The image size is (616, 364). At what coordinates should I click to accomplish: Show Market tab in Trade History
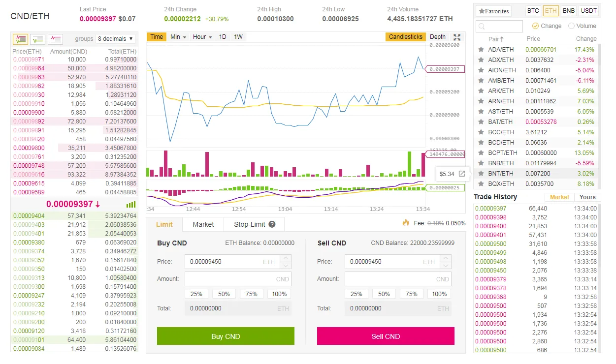[559, 197]
